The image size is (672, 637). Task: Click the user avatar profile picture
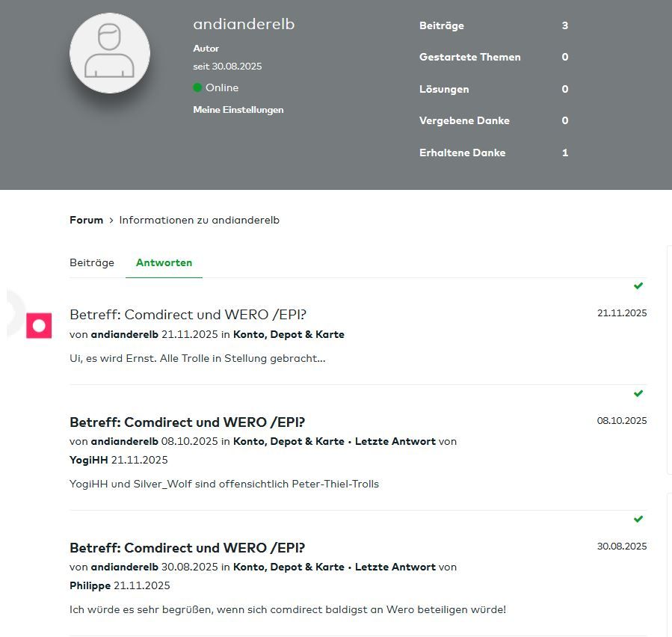point(110,53)
